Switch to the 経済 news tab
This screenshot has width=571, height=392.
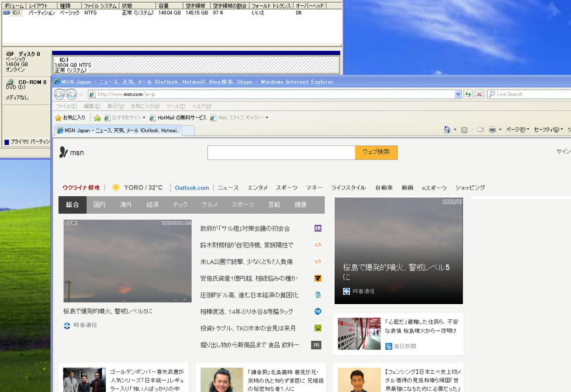click(153, 205)
